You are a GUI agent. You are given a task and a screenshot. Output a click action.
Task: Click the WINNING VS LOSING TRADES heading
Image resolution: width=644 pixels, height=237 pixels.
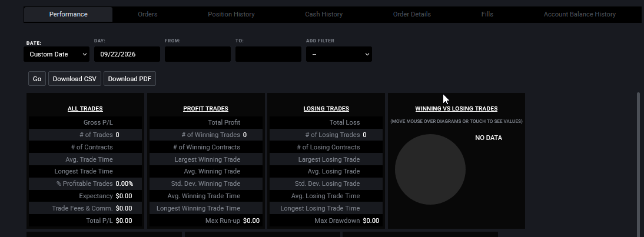click(456, 109)
